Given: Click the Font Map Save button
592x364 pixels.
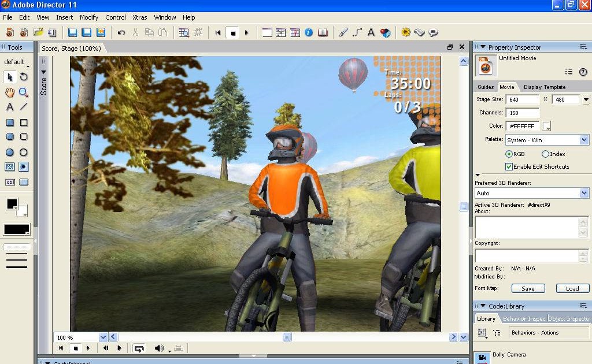Looking at the screenshot, I should 528,288.
